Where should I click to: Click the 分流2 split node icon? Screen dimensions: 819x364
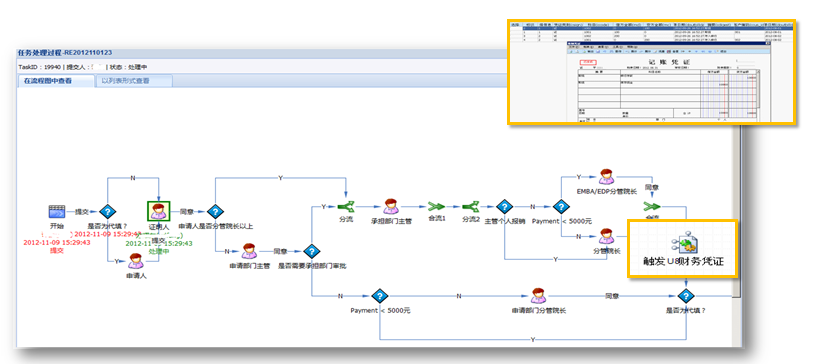click(x=471, y=207)
